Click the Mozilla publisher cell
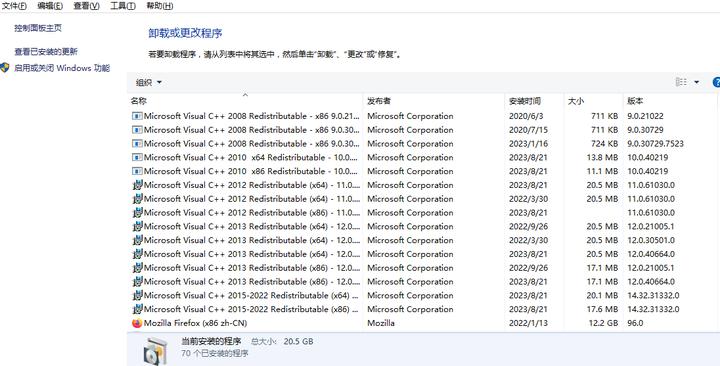The width and height of the screenshot is (720, 366). coord(381,323)
